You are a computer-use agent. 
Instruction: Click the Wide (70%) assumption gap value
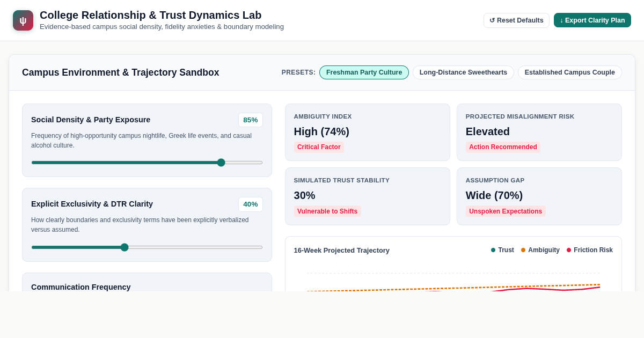click(494, 195)
